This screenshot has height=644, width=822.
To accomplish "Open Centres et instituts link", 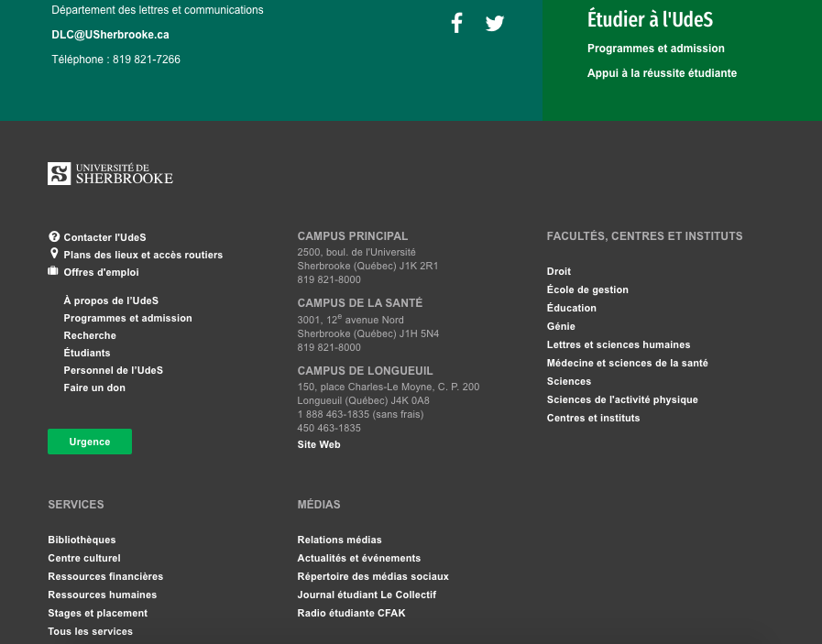I will 594,418.
